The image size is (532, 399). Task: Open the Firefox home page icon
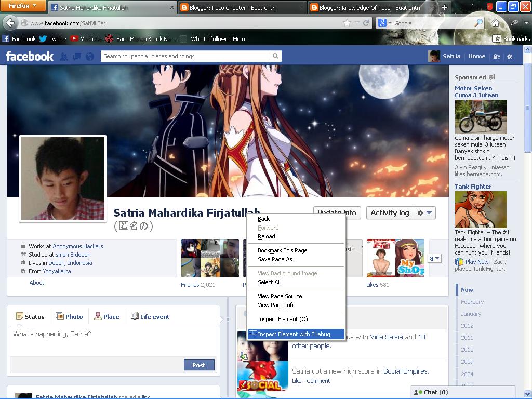click(x=496, y=23)
